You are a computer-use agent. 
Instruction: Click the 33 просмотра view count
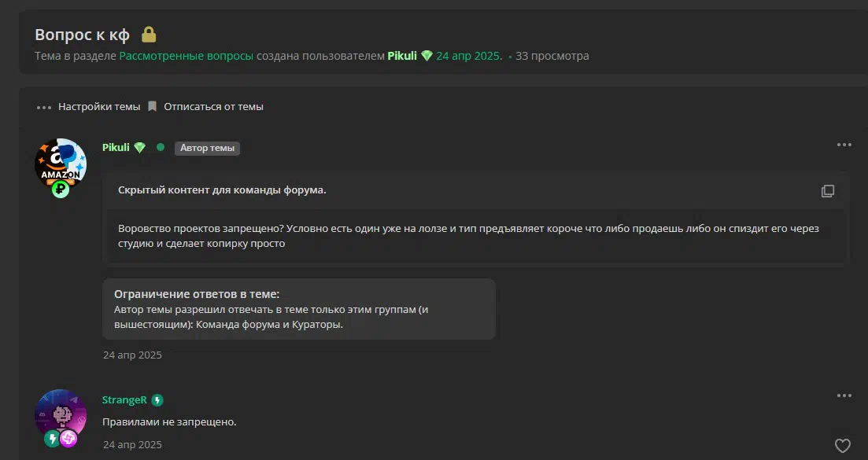tap(552, 56)
